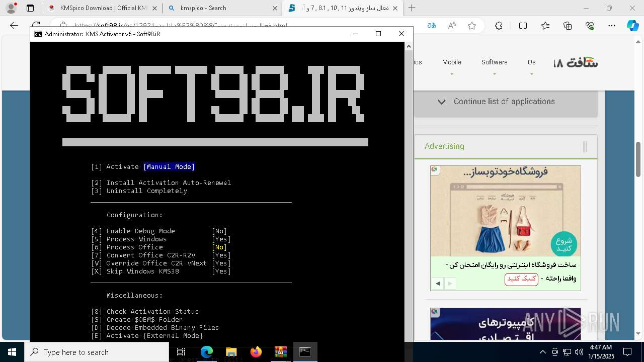The height and width of the screenshot is (362, 644).
Task: Open File Explorer from the taskbar
Action: point(231,352)
